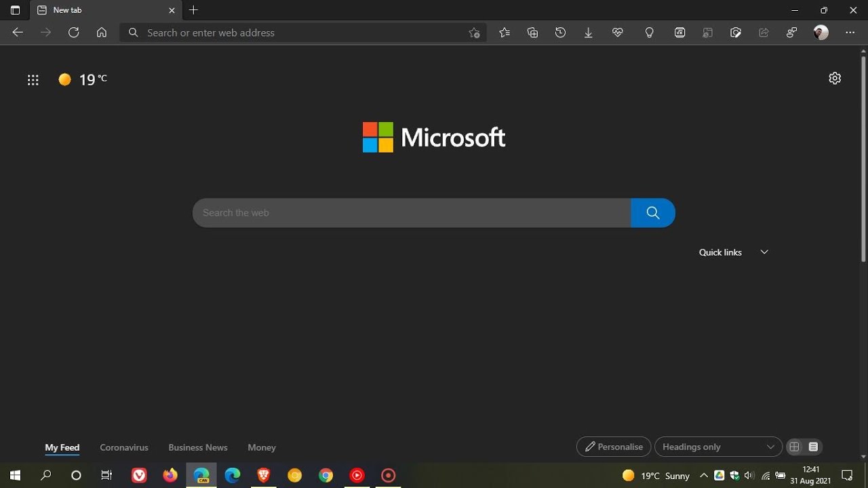Open stable Microsoft Edge taskbar icon

click(233, 475)
